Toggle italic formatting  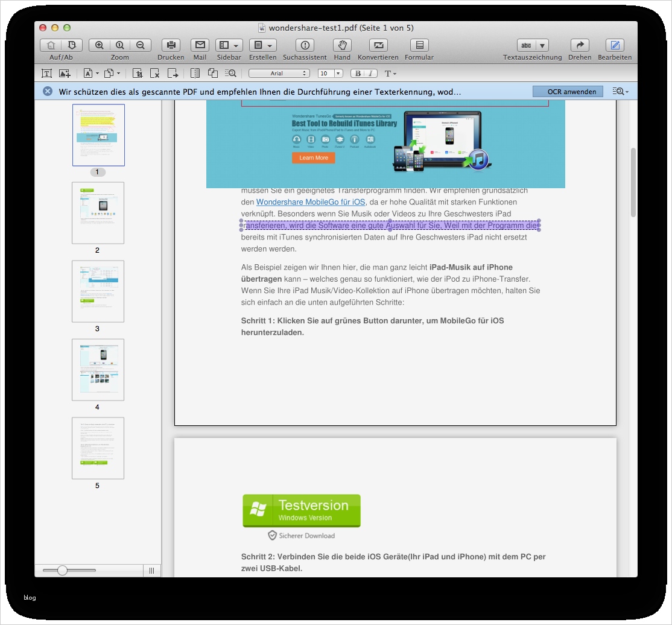click(371, 74)
